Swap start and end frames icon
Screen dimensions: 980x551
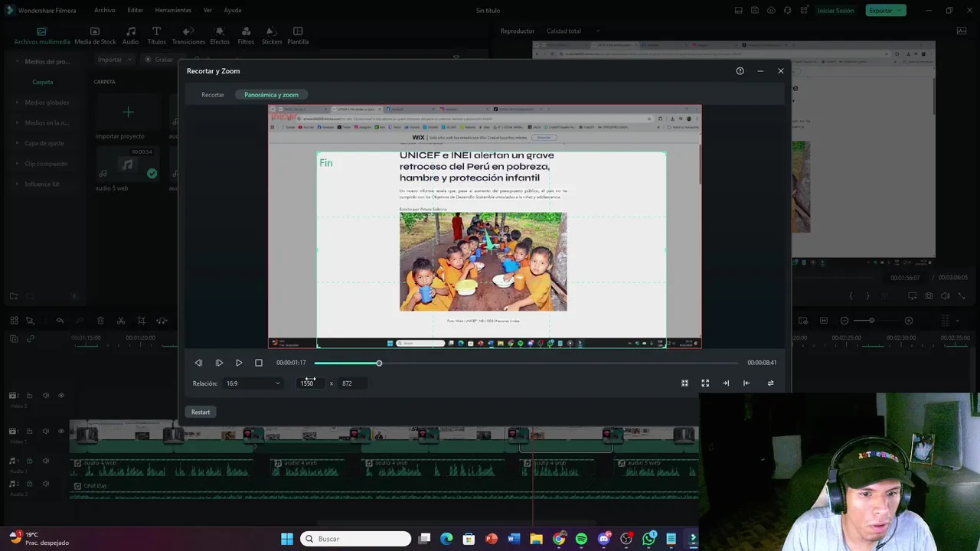pos(770,383)
